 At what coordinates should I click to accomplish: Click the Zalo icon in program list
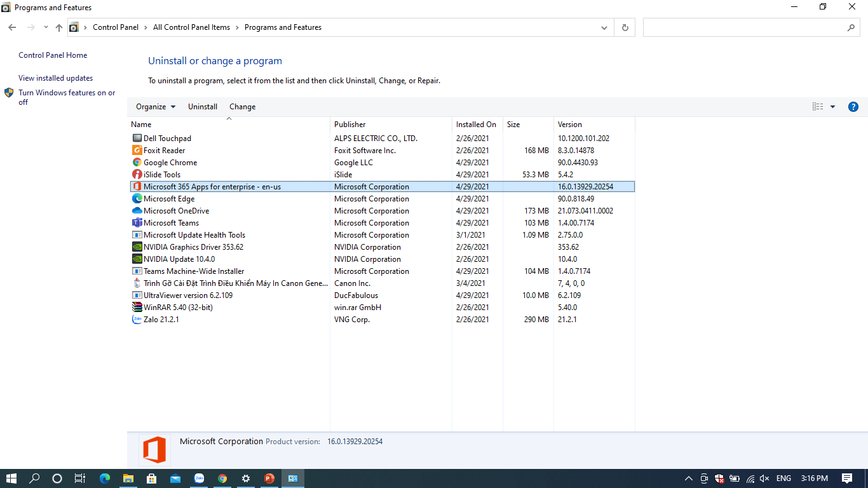pos(137,320)
